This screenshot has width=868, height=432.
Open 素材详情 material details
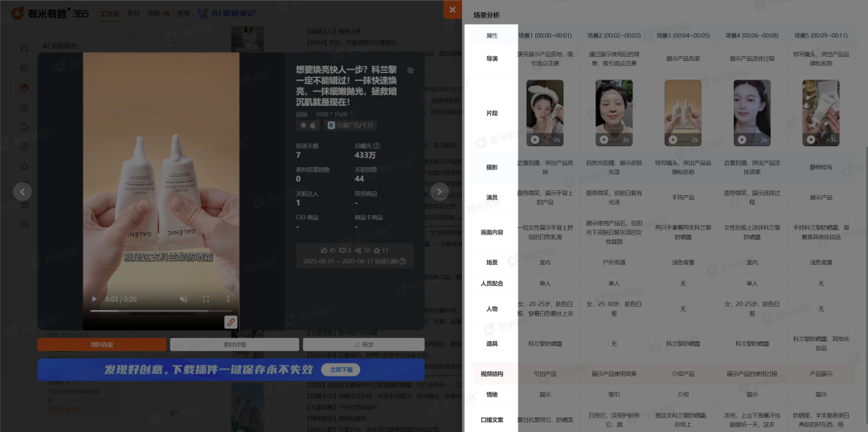[x=234, y=344]
